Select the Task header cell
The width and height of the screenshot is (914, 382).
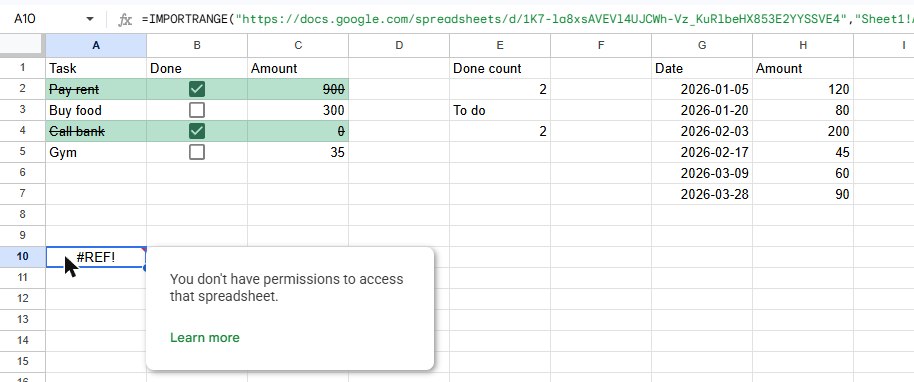tap(96, 68)
